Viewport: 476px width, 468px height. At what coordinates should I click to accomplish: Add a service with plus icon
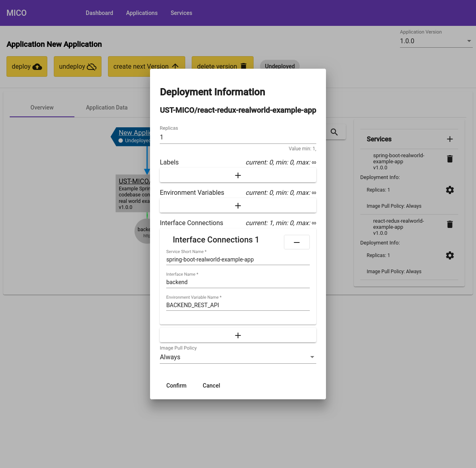pos(450,139)
